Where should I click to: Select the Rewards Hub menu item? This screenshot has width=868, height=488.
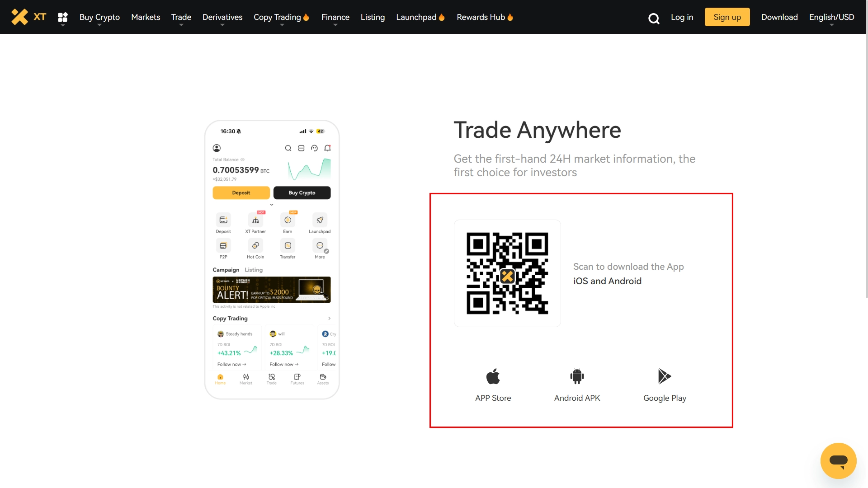(x=484, y=17)
